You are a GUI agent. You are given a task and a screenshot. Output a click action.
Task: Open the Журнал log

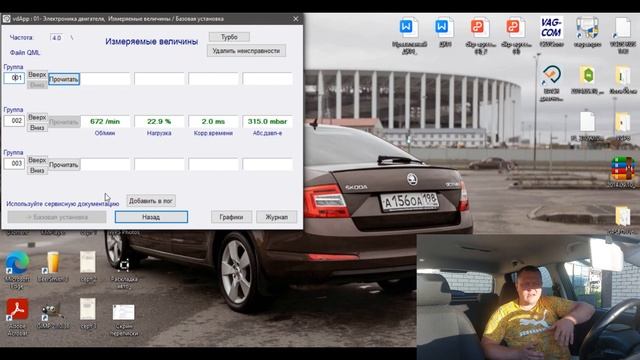276,217
